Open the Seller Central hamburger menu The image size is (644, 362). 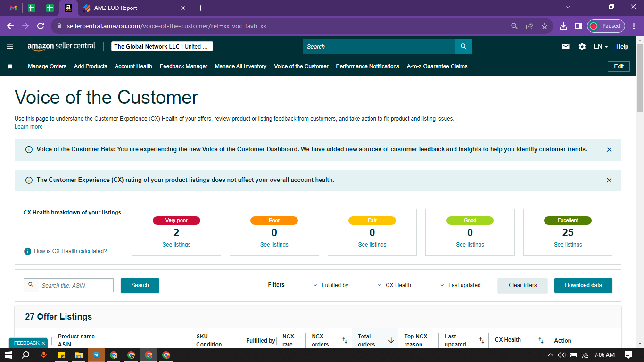click(x=10, y=46)
